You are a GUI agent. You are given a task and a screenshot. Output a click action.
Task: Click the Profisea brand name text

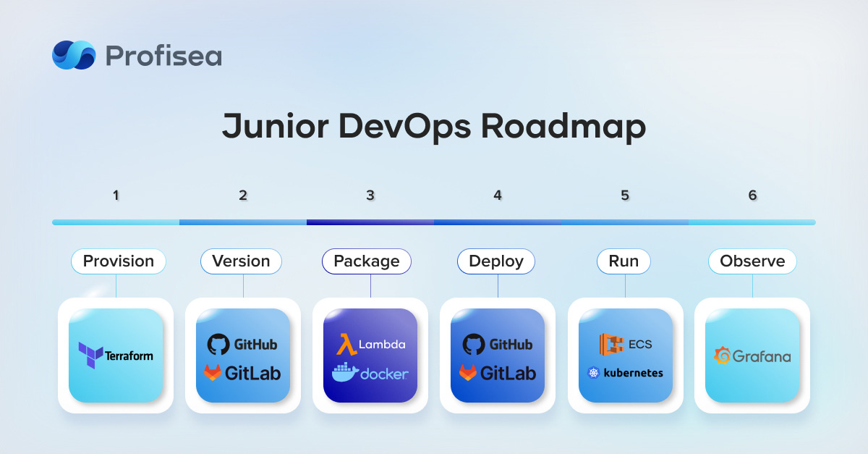[x=163, y=56]
